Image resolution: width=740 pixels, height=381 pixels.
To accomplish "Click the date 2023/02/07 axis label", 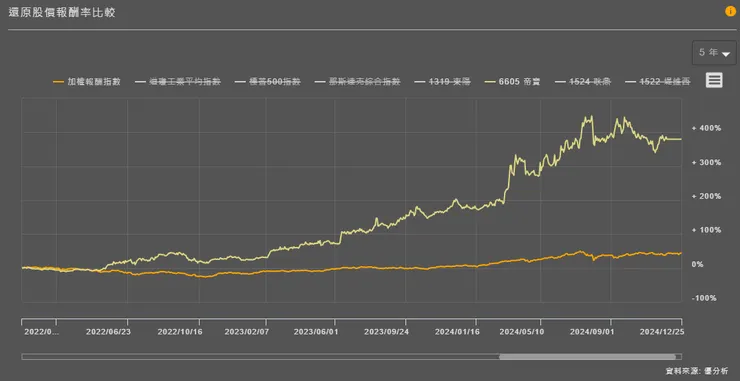I will point(246,332).
